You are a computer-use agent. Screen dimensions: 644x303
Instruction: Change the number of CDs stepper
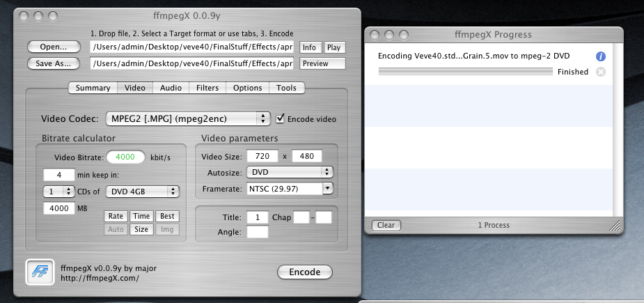[x=58, y=192]
